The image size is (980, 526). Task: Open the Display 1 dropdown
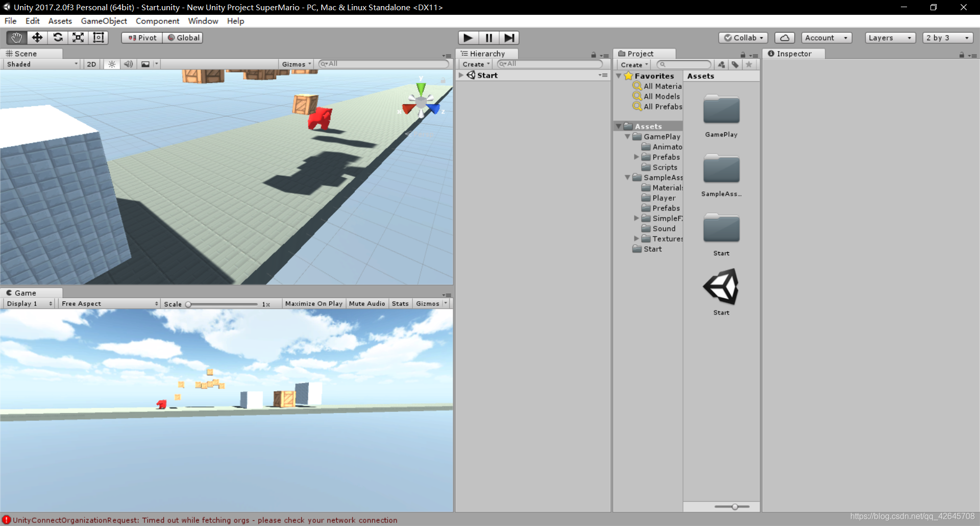pos(29,304)
